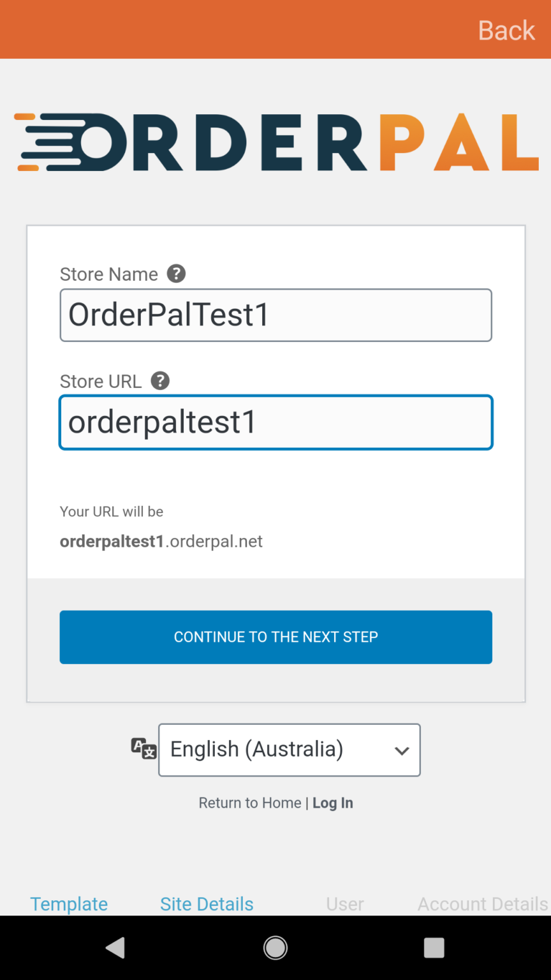Click the Log In link
This screenshot has height=980, width=551.
333,803
